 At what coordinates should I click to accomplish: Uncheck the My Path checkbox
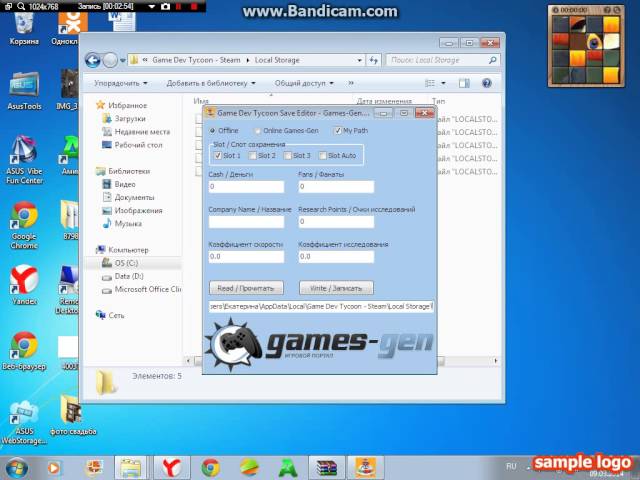coord(338,131)
